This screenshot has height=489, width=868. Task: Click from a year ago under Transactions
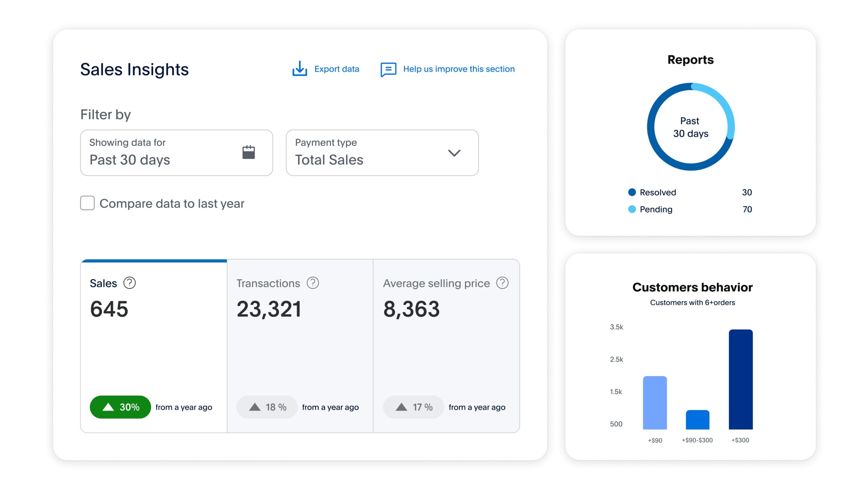[x=330, y=407]
